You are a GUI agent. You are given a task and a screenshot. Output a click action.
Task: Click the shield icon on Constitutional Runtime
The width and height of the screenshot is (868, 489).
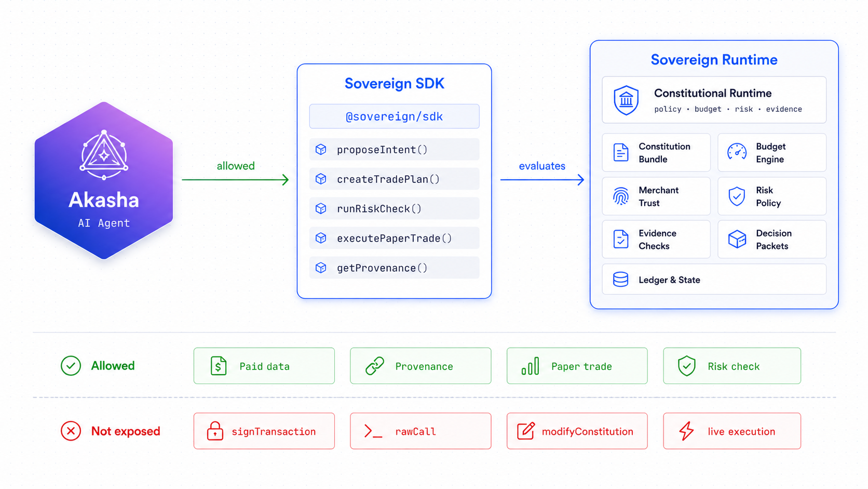pos(626,100)
